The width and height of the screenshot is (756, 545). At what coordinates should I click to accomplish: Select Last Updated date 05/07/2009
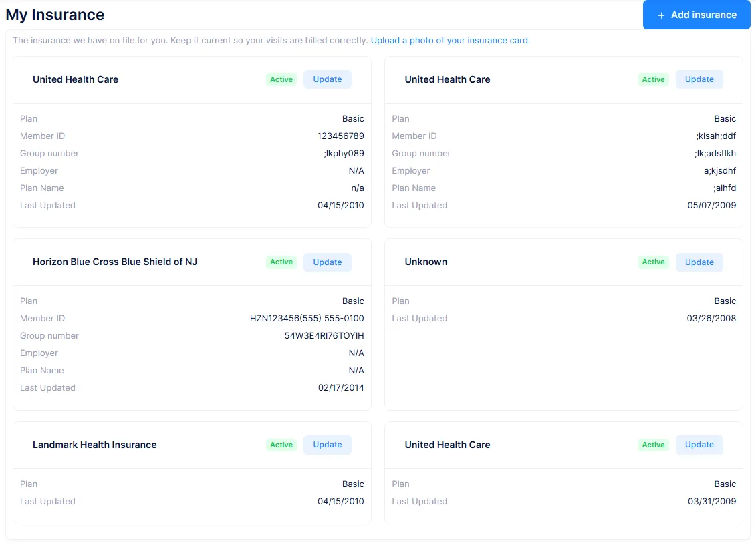pyautogui.click(x=712, y=205)
